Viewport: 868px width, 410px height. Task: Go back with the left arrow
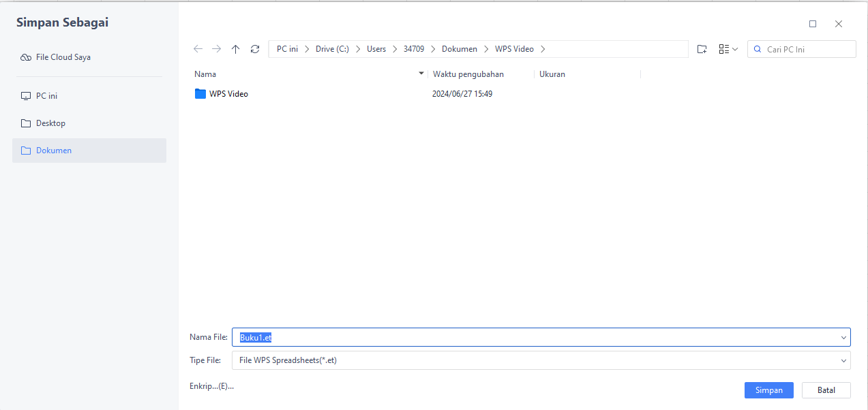click(x=198, y=49)
